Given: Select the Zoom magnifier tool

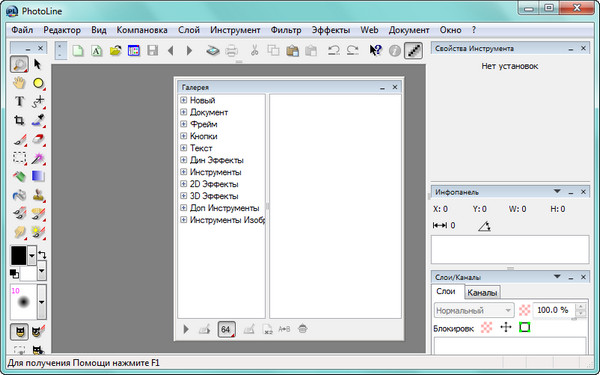Looking at the screenshot, I should pyautogui.click(x=19, y=64).
